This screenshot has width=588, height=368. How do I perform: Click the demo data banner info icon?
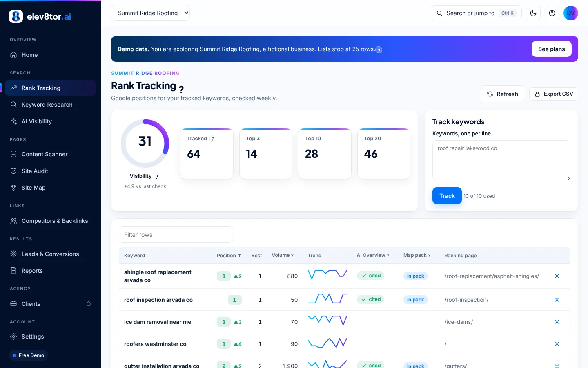coord(379,50)
